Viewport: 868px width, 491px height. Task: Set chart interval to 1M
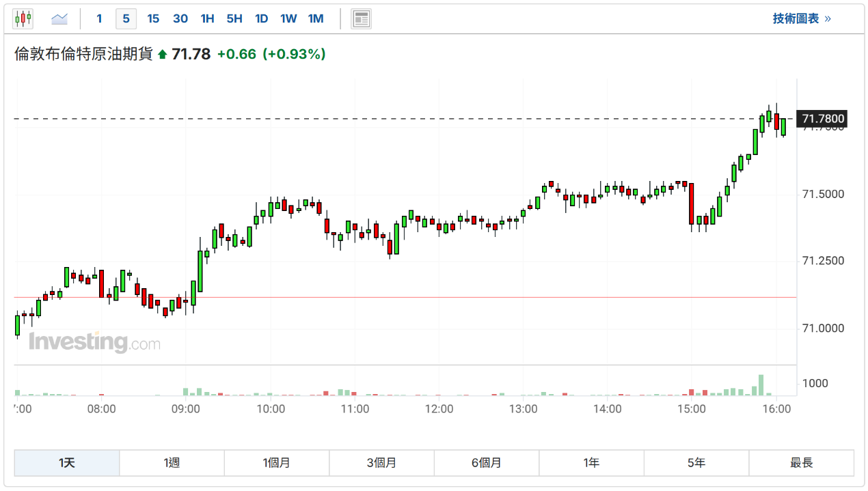pyautogui.click(x=316, y=19)
